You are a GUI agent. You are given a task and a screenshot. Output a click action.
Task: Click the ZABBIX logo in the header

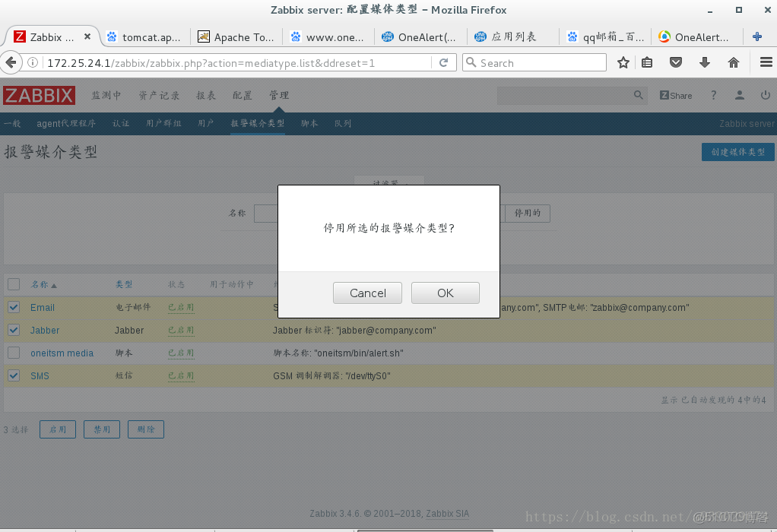[x=39, y=95]
